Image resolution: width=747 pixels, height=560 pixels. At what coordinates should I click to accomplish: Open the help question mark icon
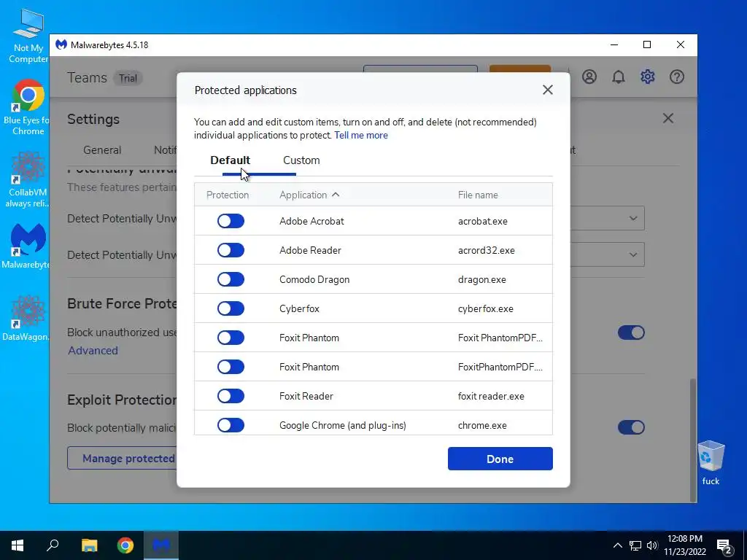pyautogui.click(x=676, y=77)
